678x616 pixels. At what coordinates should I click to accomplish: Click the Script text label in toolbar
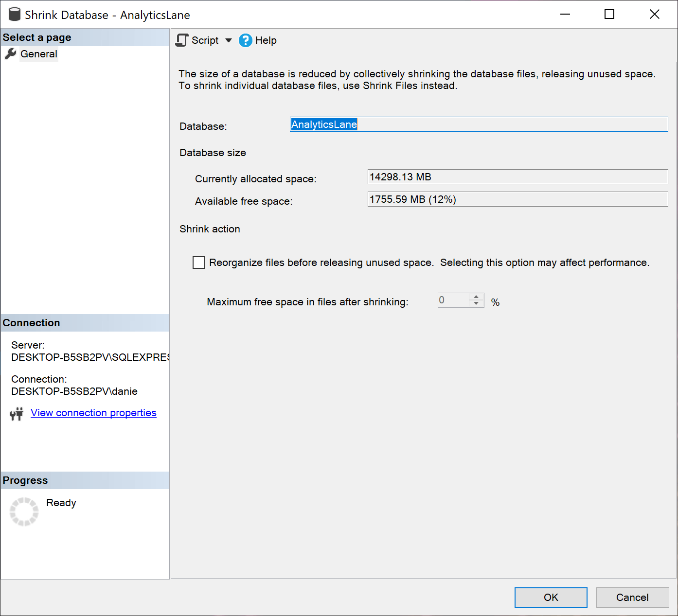coord(205,40)
